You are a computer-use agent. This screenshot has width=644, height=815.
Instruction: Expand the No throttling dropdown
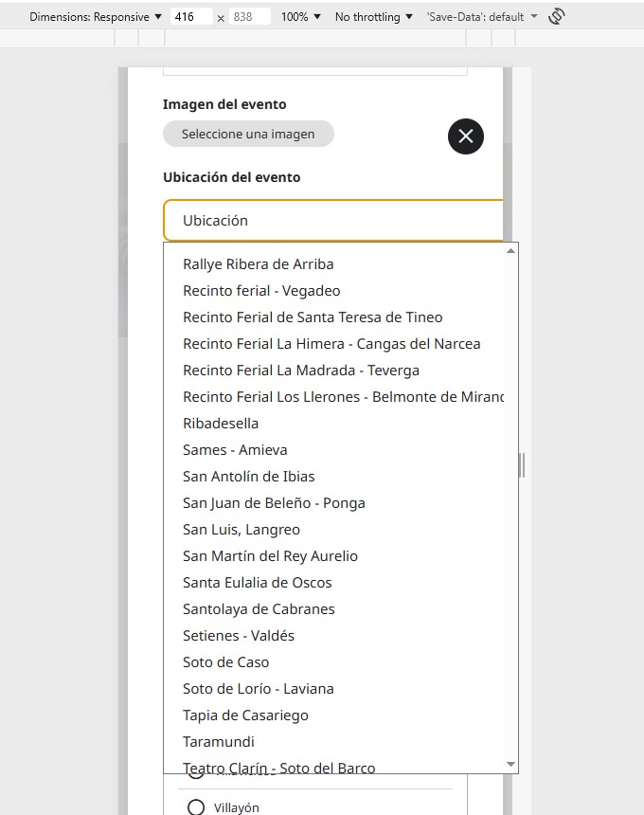coord(373,17)
